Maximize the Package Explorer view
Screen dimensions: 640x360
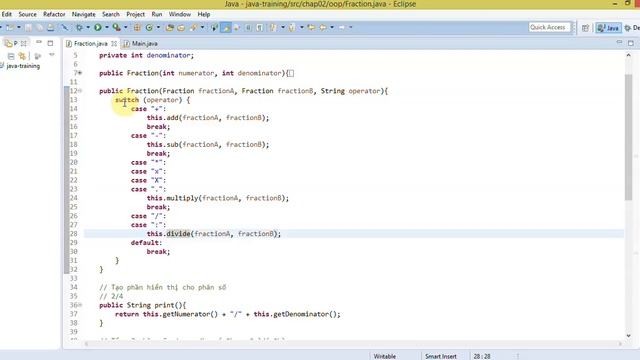(x=50, y=43)
